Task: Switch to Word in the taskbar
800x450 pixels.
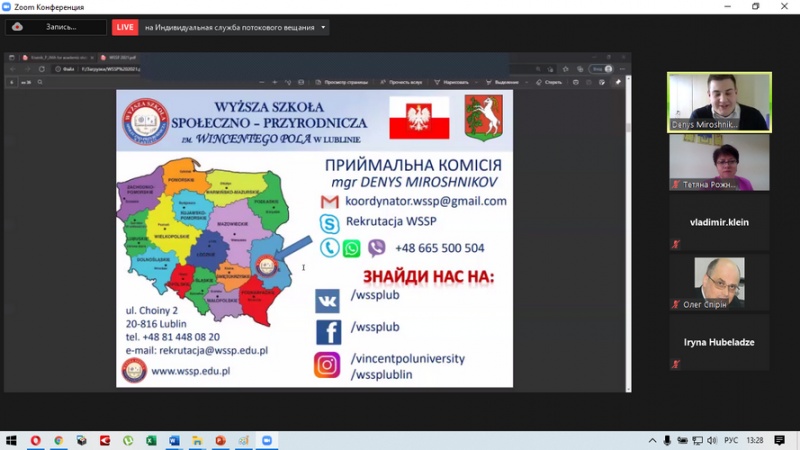Action: [x=174, y=440]
